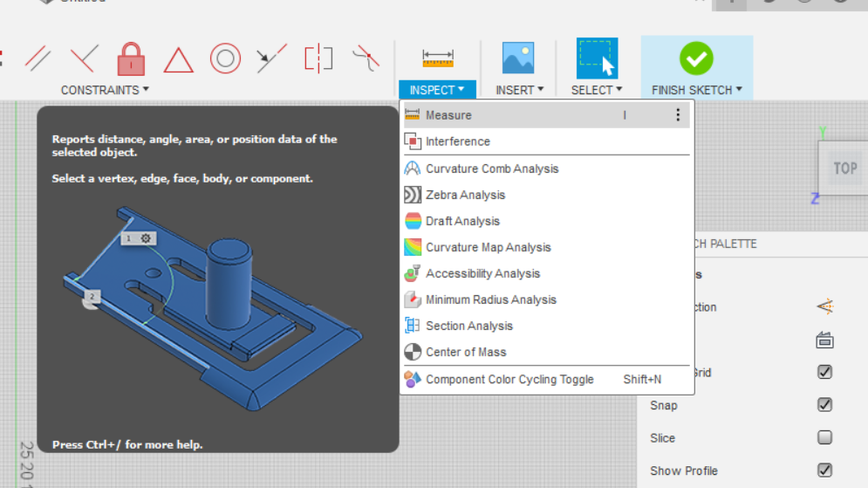Image resolution: width=868 pixels, height=488 pixels.
Task: Choose Curvature Map Analysis
Action: [x=546, y=247]
